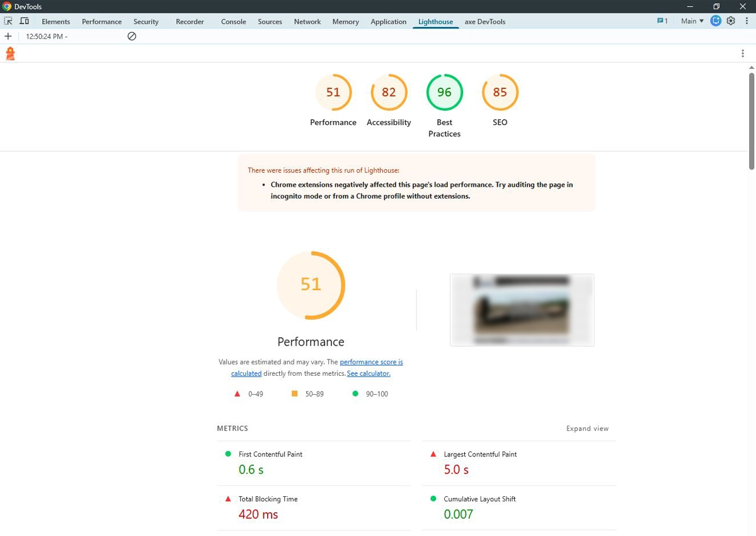The width and height of the screenshot is (756, 536).
Task: Open DevTools settings gear
Action: tap(731, 21)
